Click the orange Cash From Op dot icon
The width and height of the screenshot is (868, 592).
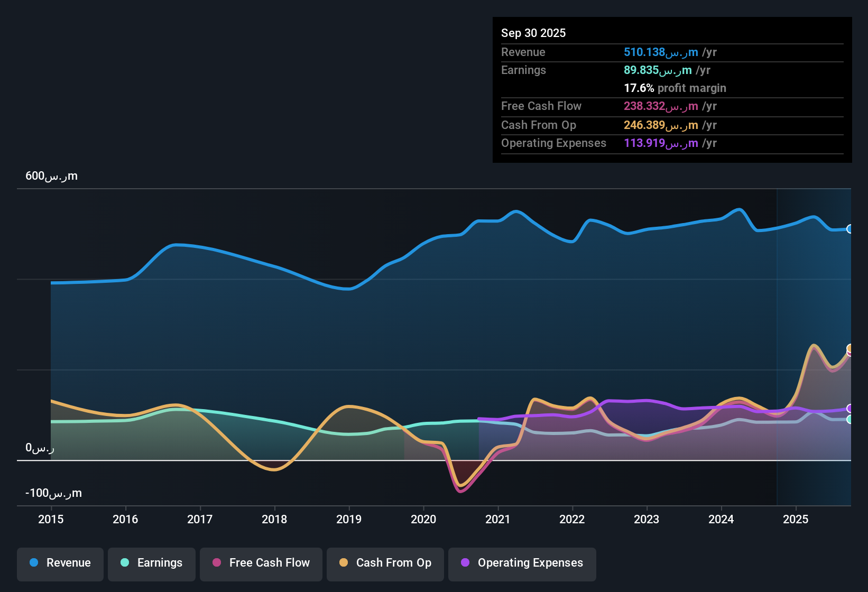pos(343,563)
